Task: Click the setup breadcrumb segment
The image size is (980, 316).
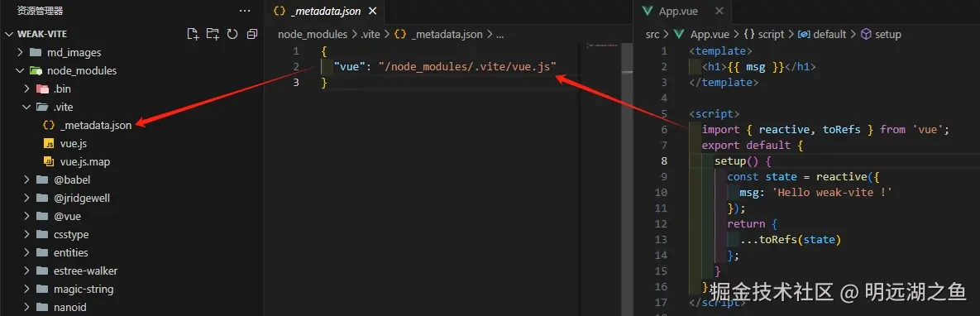Action: click(x=887, y=35)
